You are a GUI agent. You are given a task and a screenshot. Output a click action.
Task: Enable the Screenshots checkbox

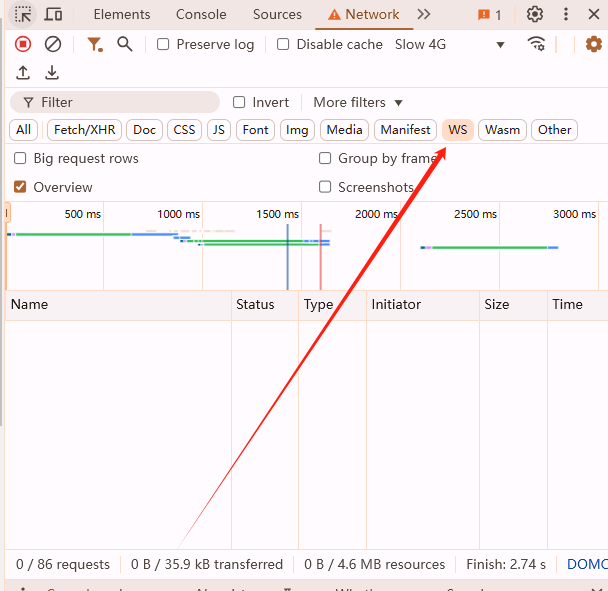point(325,187)
